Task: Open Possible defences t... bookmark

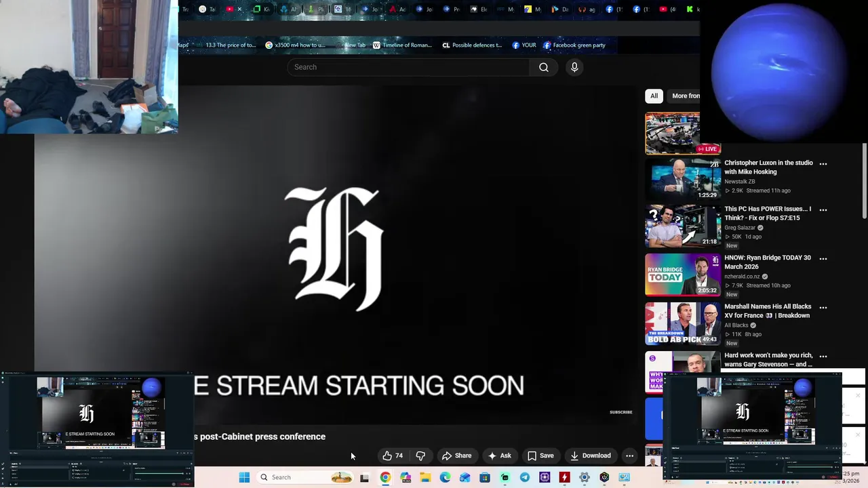Action: point(472,45)
